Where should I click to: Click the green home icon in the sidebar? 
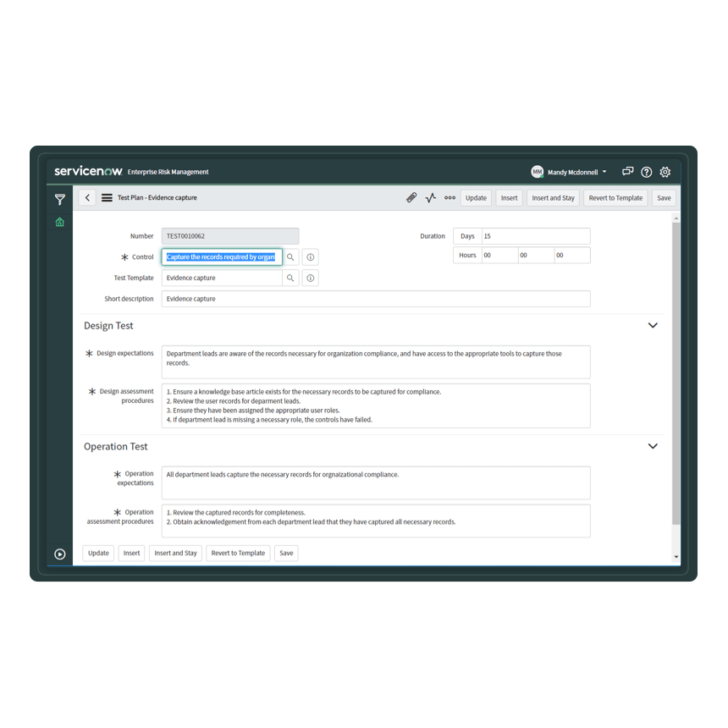[x=59, y=222]
